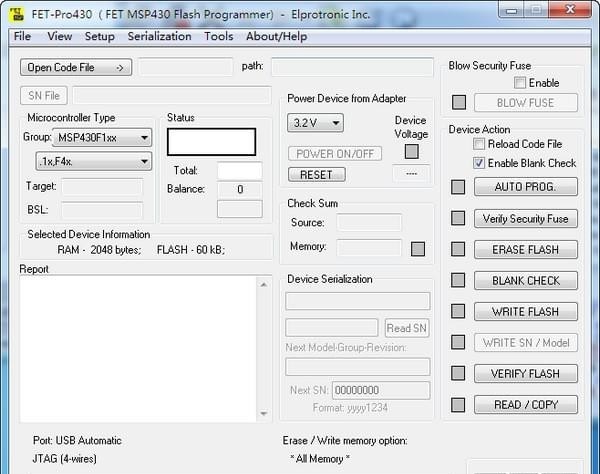
Task: Click status indicator beside ERASE FLASH
Action: click(458, 249)
